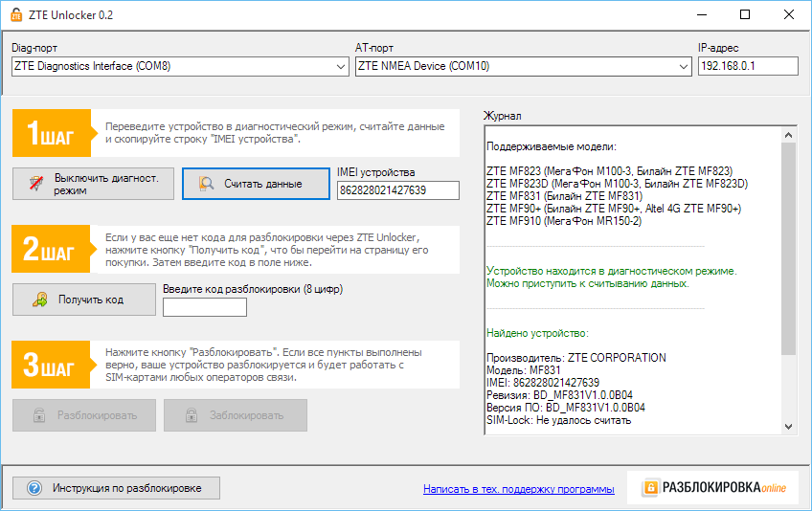Click the Разблокировать button
This screenshot has height=511, width=812.
pyautogui.click(x=84, y=415)
